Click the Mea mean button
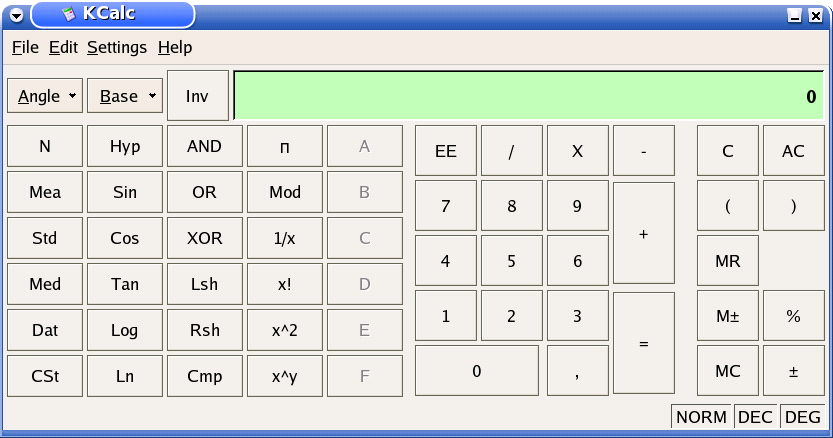This screenshot has width=833, height=438. 45,192
